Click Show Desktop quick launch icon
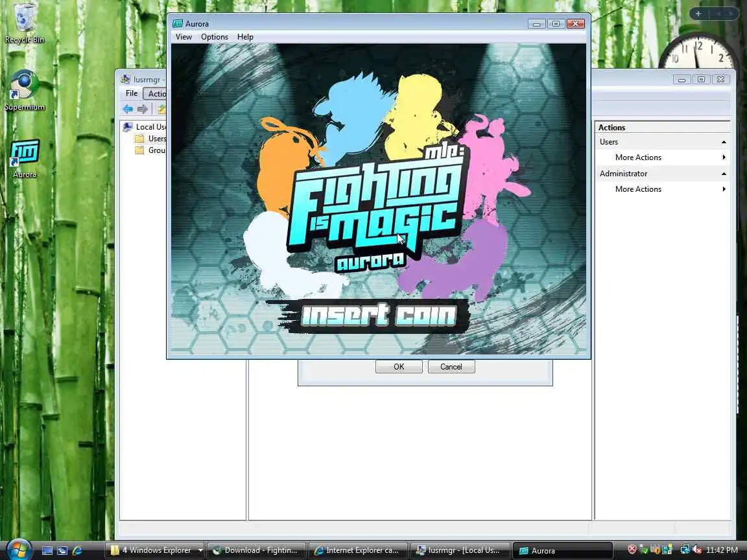The width and height of the screenshot is (747, 560). point(47,550)
